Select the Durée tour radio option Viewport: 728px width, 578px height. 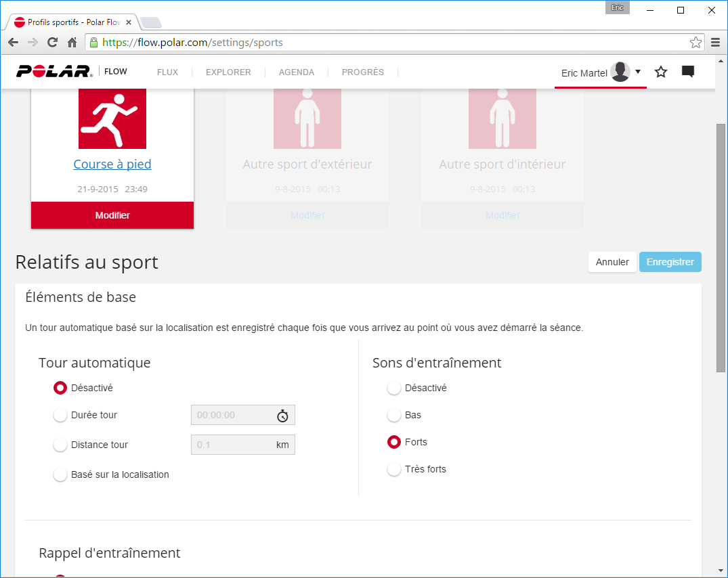60,416
